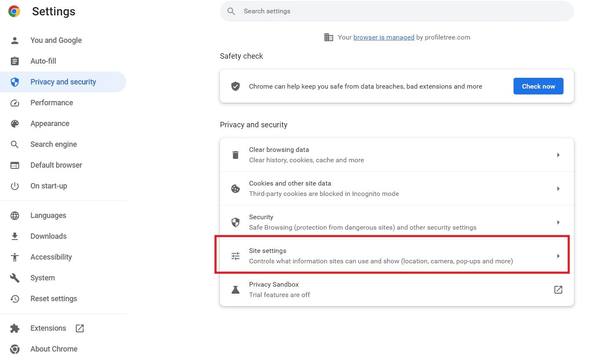This screenshot has width=596, height=364.
Task: Click the magnifier icon in Search settings bar
Action: (231, 11)
